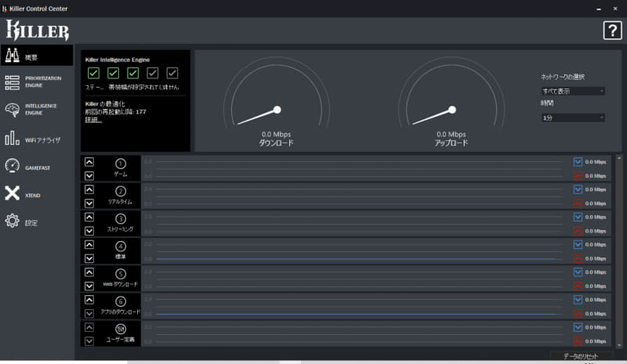Screen dimensions: 627x364
Task: Toggle red upload checkbox for web download row
Action: 578,286
